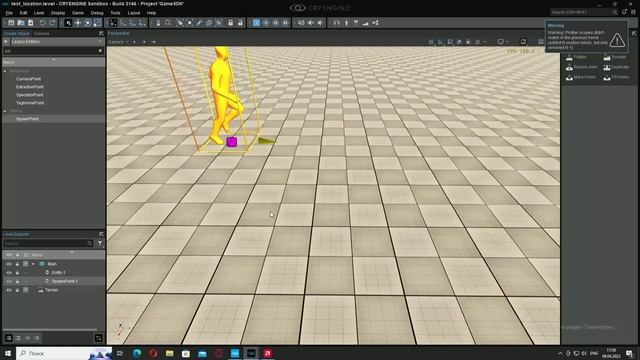640x360 pixels.
Task: Open the Tools menu
Action: pyautogui.click(x=116, y=13)
